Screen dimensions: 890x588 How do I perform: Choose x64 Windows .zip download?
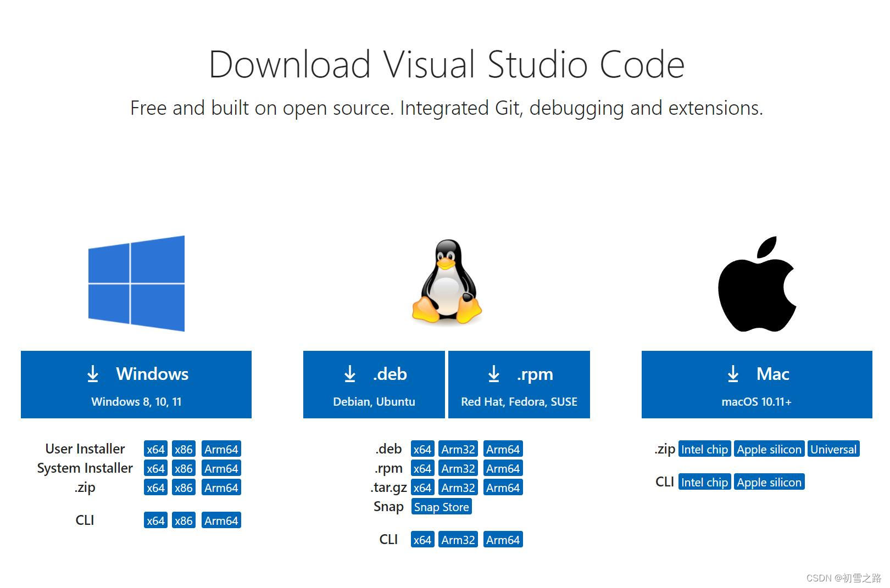155,488
